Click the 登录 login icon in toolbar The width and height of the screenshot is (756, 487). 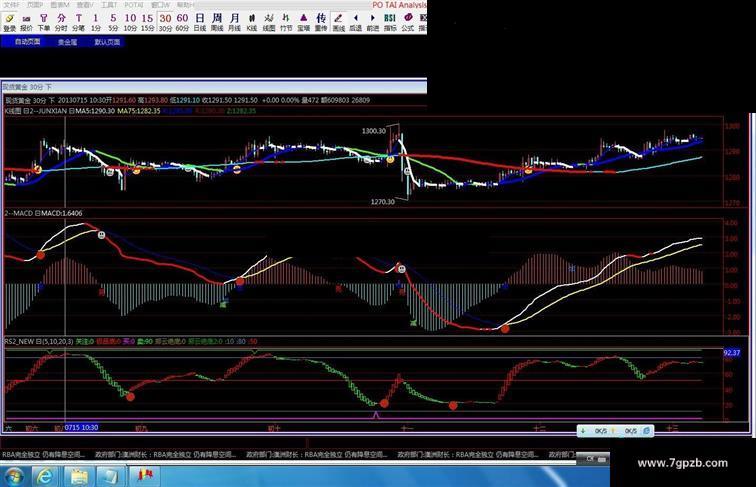(x=9, y=21)
